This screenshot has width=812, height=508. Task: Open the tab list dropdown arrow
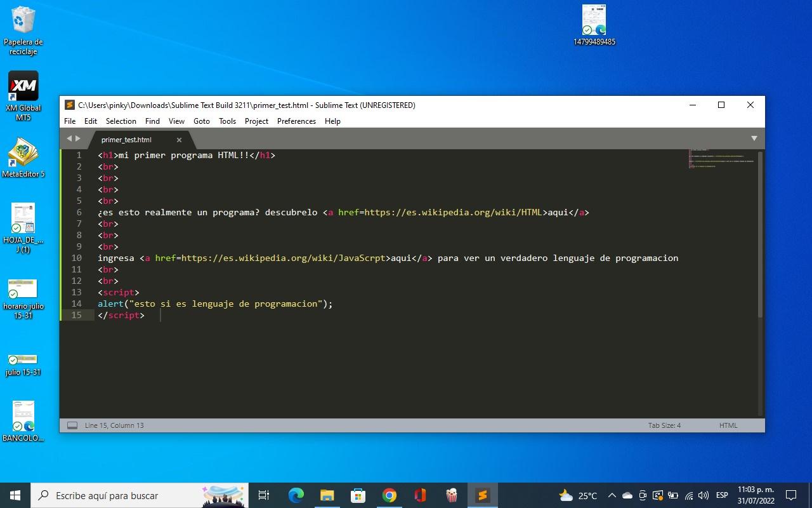coord(754,138)
